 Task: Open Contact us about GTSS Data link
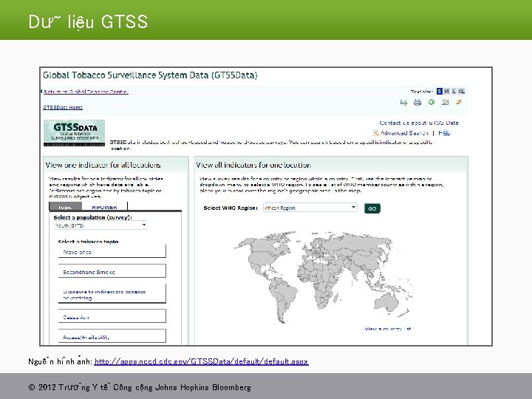point(419,123)
